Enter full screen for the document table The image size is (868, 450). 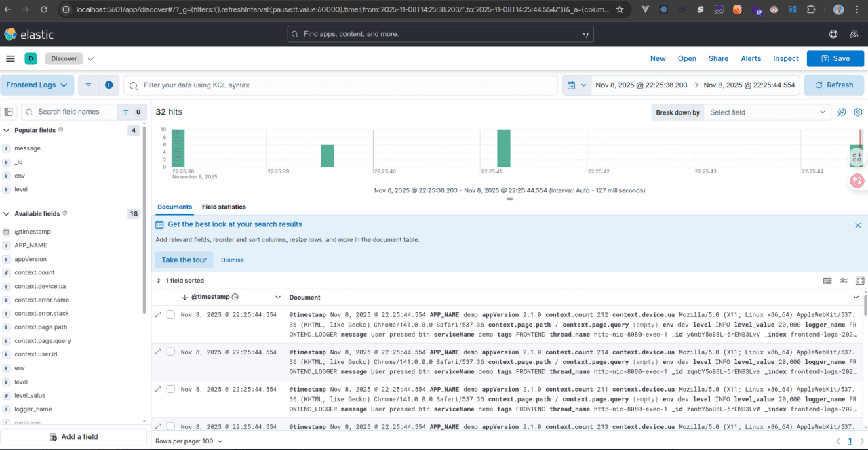tap(860, 281)
